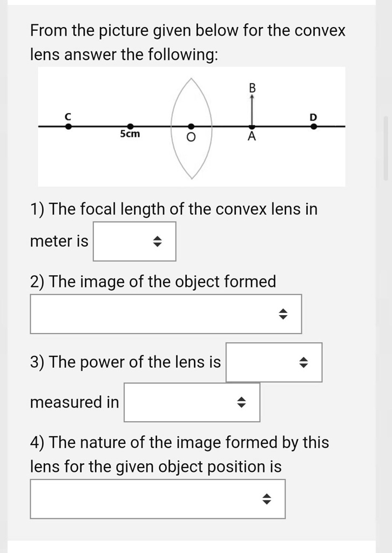Expand the nature of image dropdown
Screen dimensions: 392x553
[157, 499]
